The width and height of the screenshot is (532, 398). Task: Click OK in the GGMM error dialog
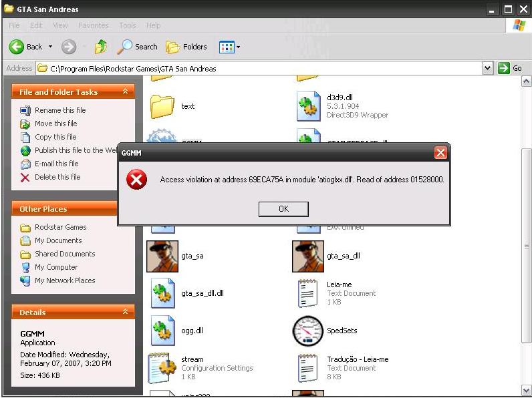(283, 209)
